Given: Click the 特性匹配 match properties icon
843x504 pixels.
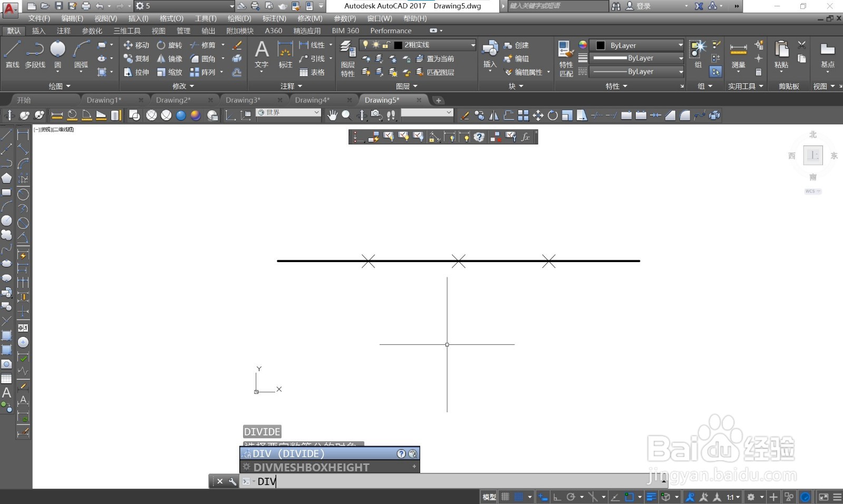Looking at the screenshot, I should [566, 59].
